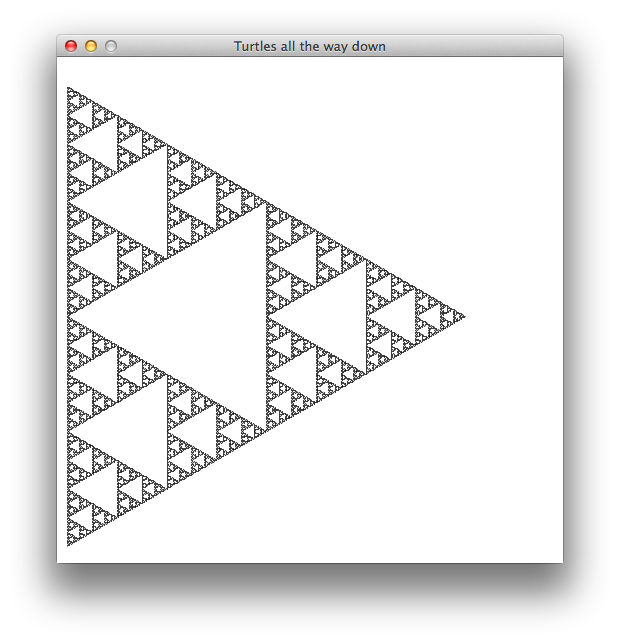The height and width of the screenshot is (642, 620).
Task: Click the disabled gray zoom button
Action: [x=111, y=46]
